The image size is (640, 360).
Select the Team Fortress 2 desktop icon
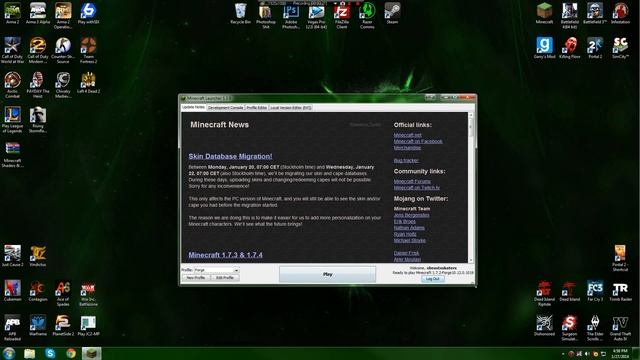coord(88,50)
